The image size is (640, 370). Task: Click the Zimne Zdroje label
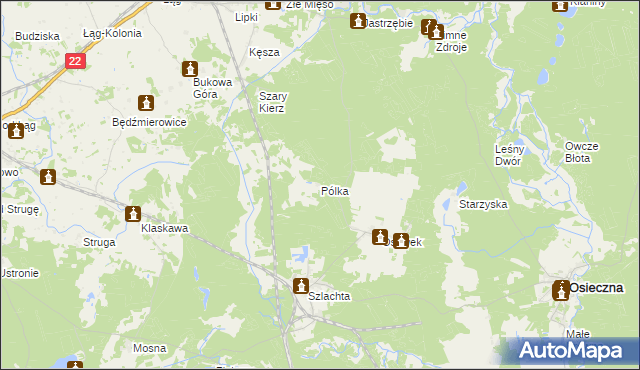pos(451,41)
